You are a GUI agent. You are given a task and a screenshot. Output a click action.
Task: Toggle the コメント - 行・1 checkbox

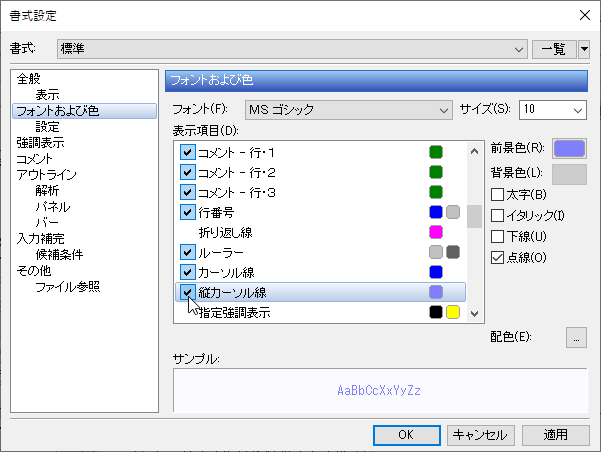click(x=187, y=152)
